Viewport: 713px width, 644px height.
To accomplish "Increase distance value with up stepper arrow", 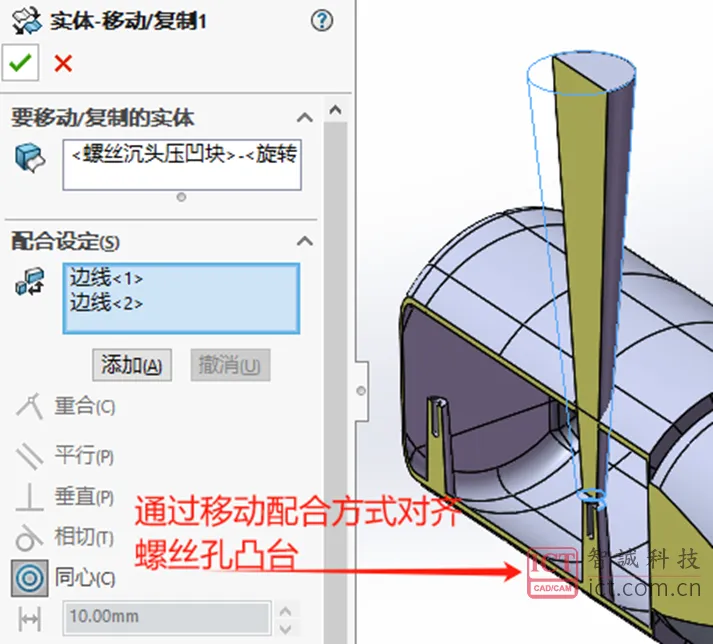I will click(x=286, y=612).
